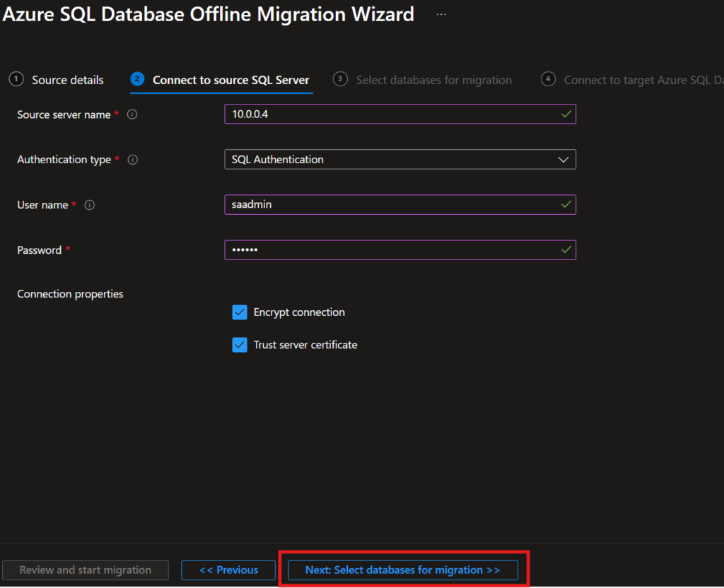
Task: Click info icon next to Authentication type
Action: (132, 160)
